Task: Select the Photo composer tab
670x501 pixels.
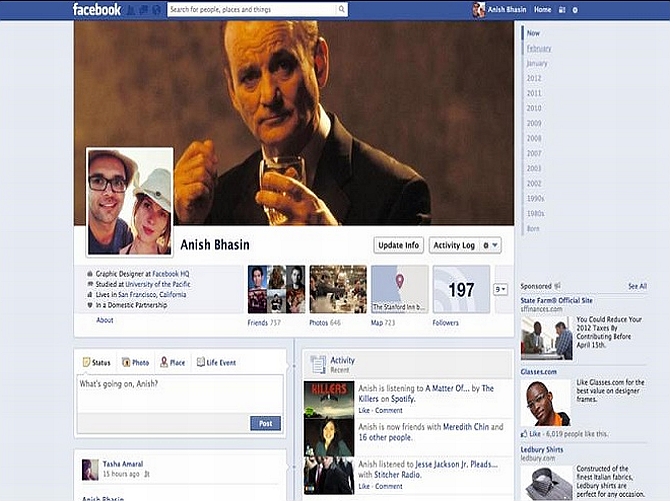Action: (x=135, y=362)
